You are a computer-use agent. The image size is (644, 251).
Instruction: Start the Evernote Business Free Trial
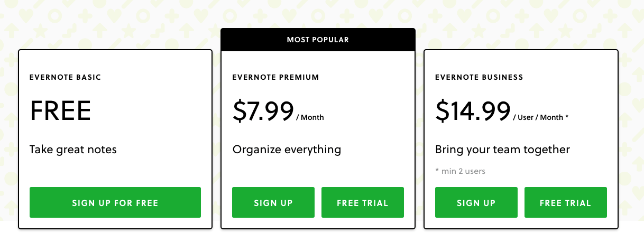(566, 202)
